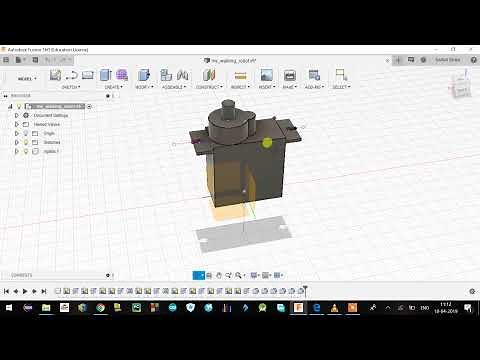This screenshot has height=360, width=480.
Task: Select the Orbit navigation tool
Action: coord(198,275)
